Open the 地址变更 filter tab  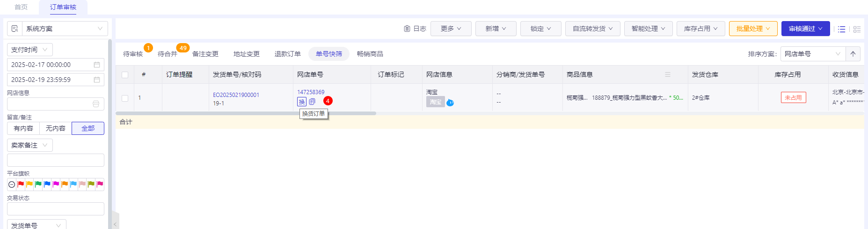pyautogui.click(x=247, y=54)
